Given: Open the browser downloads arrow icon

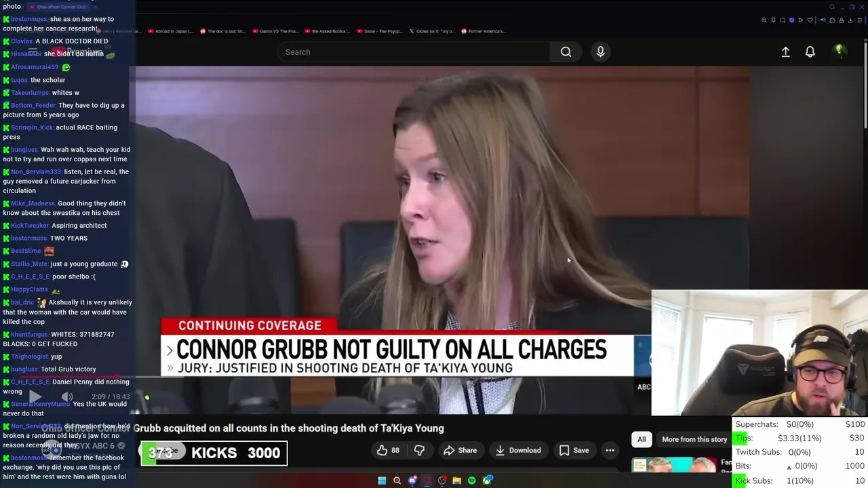Looking at the screenshot, I should click(850, 20).
